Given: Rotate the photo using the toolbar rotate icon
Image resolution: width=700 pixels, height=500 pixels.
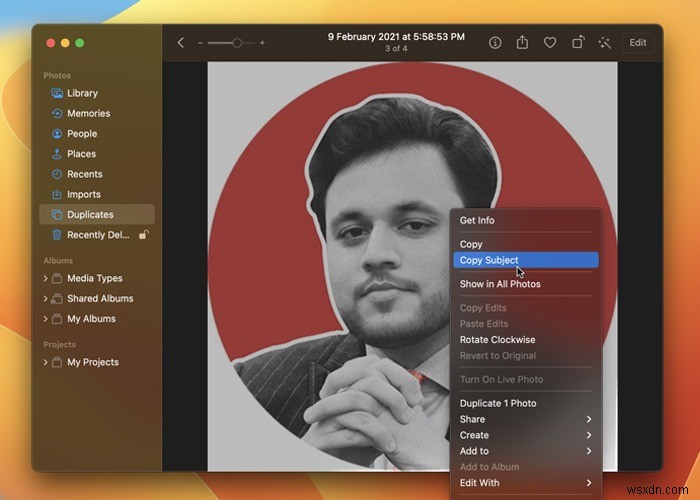Looking at the screenshot, I should 578,42.
